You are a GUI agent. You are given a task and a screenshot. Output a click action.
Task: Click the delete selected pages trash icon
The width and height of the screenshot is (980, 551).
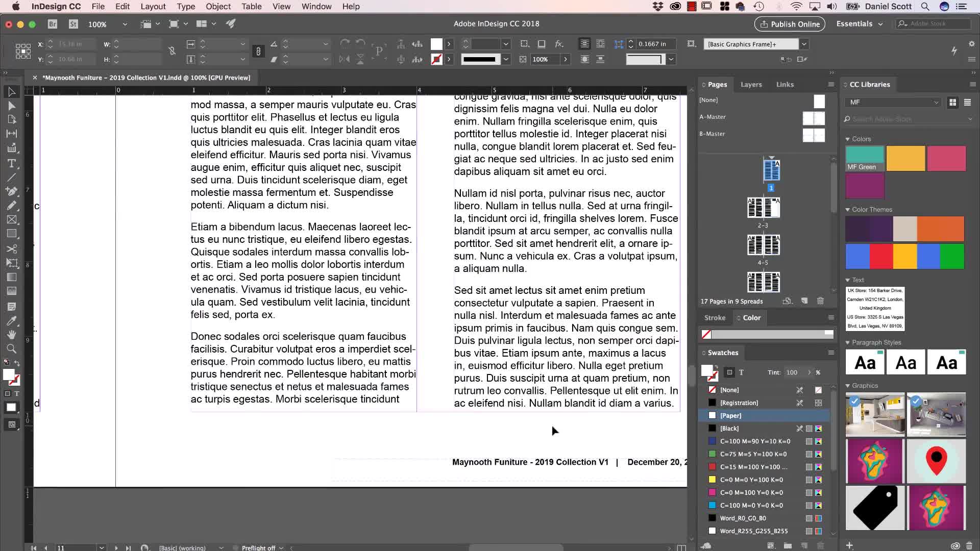click(820, 301)
